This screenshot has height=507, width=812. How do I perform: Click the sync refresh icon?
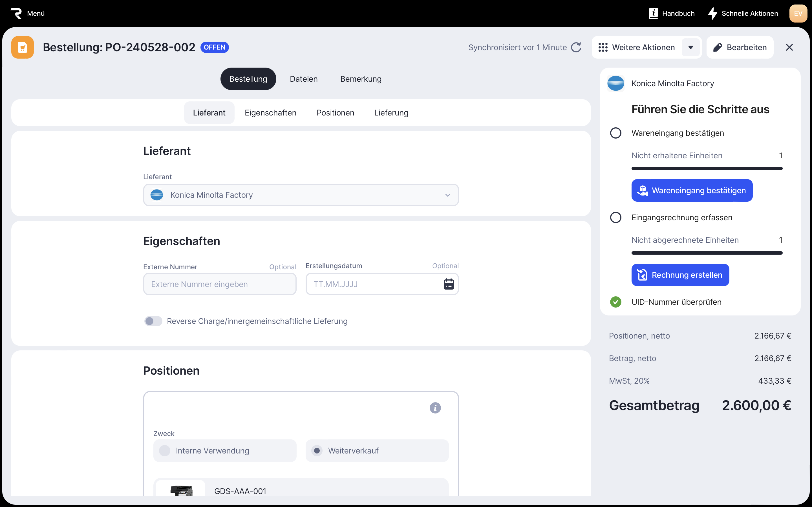click(x=576, y=47)
